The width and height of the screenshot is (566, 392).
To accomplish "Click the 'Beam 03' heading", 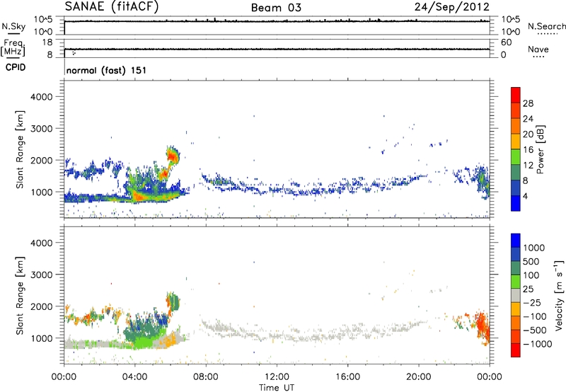I will [x=276, y=8].
